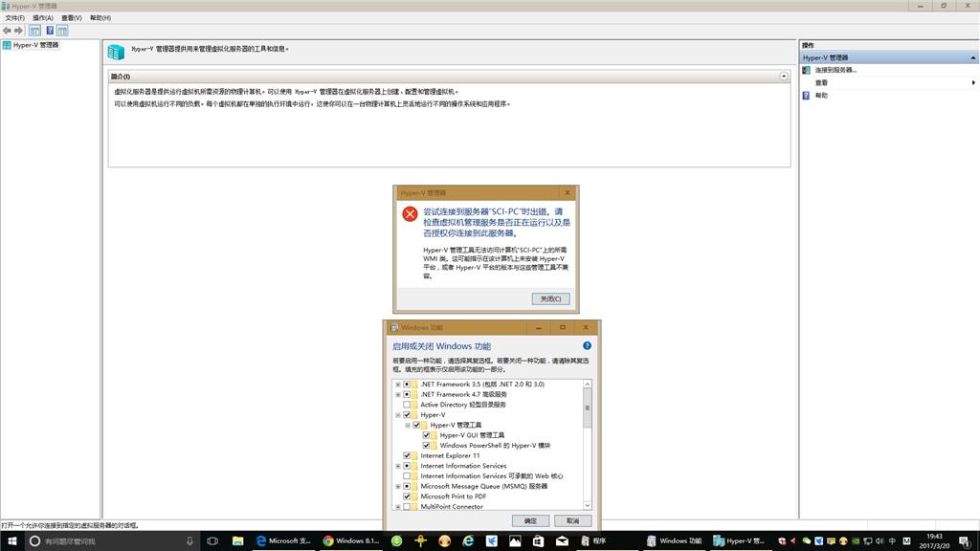Screen dimensions: 980x551
Task: Uncheck Windows PowerShell 的 Hyper-V 模块 checkbox
Action: click(x=426, y=446)
